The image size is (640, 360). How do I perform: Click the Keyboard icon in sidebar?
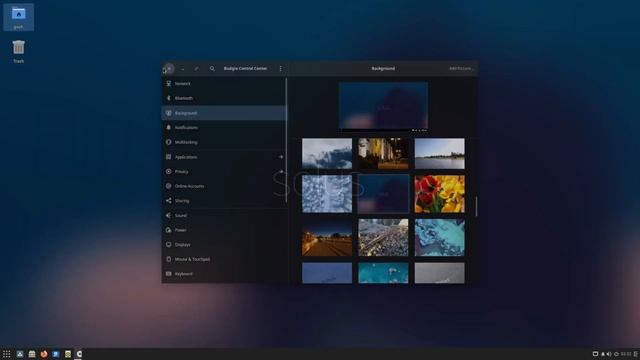tap(169, 274)
